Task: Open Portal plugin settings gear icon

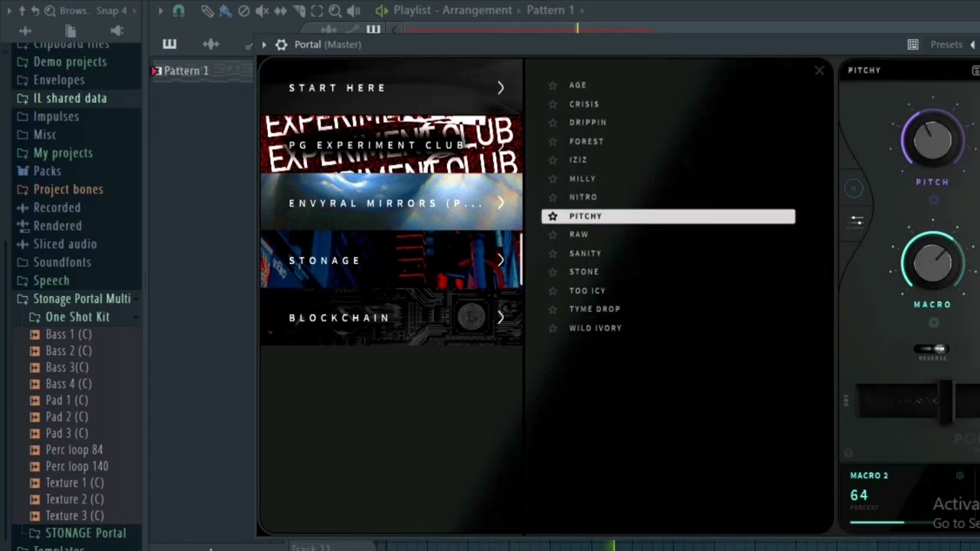Action: pos(281,44)
